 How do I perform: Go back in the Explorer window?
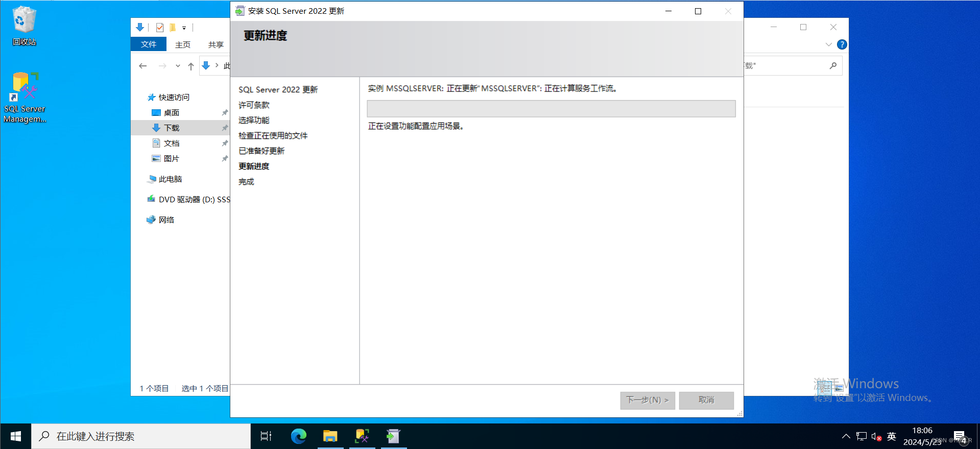(143, 66)
